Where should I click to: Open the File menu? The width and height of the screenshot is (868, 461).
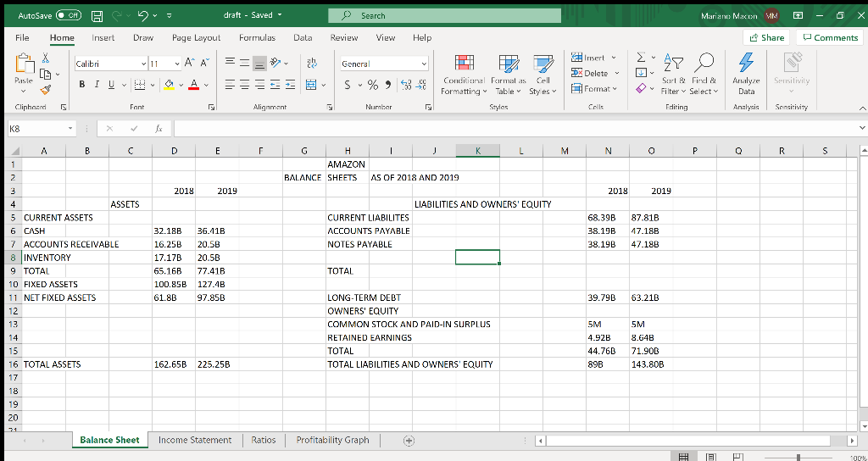coord(22,37)
